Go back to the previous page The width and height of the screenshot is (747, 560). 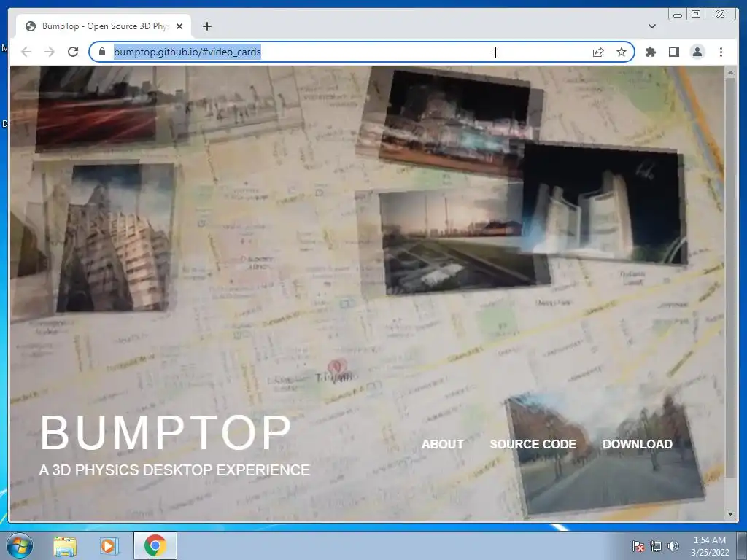[26, 52]
